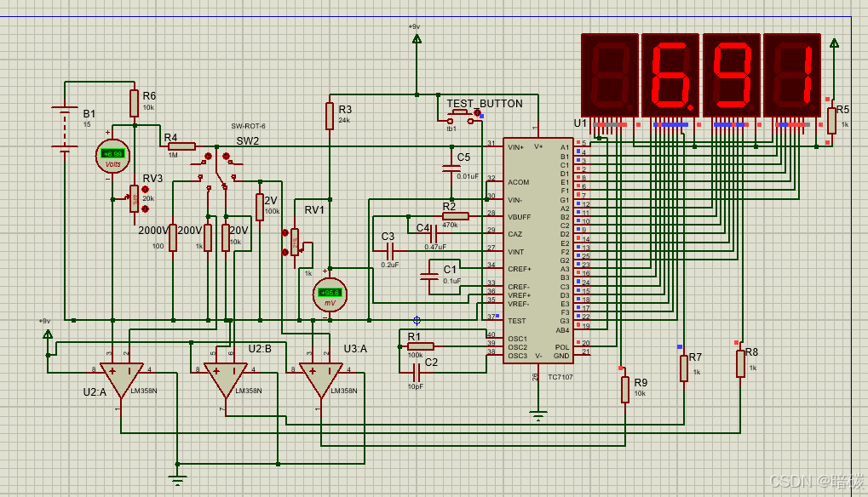
Task: Select the RV1 trimmer potentiometer body
Action: 295,243
